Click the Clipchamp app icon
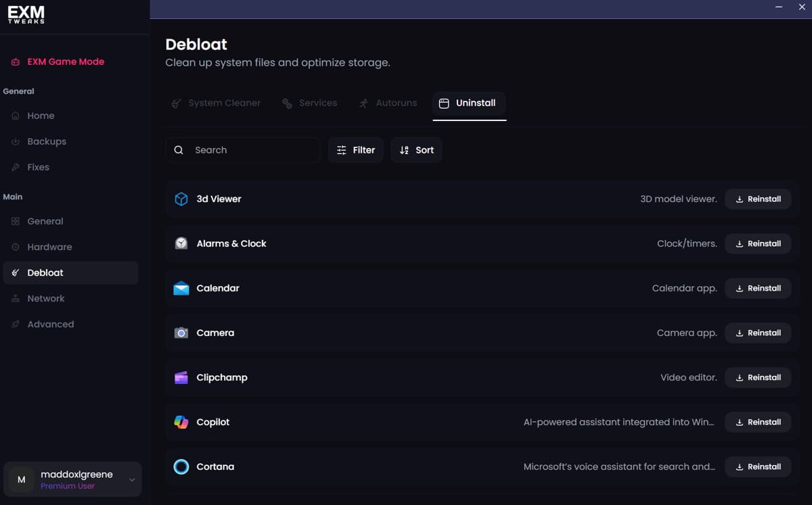Viewport: 812px width, 505px height. (181, 377)
